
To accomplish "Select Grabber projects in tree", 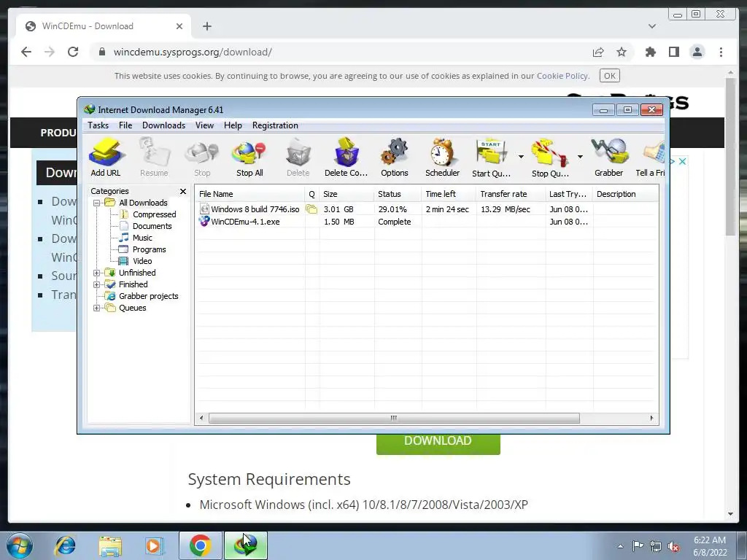I will (149, 296).
